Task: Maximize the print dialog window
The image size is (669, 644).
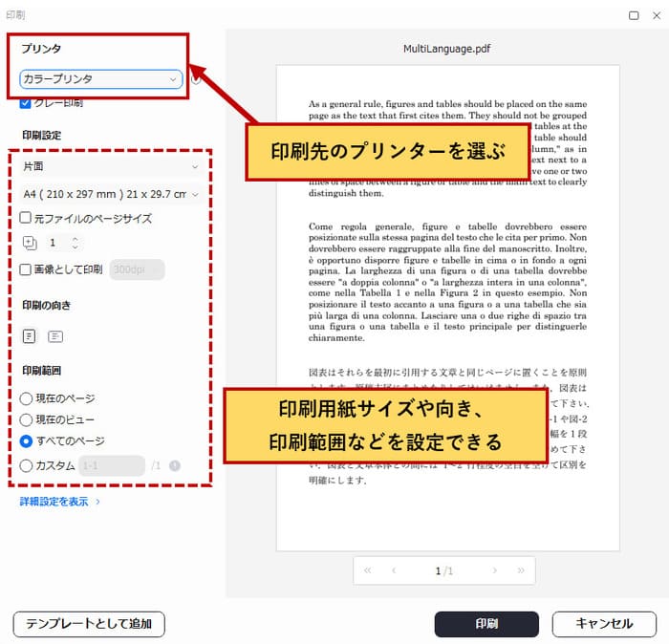Action: (634, 16)
